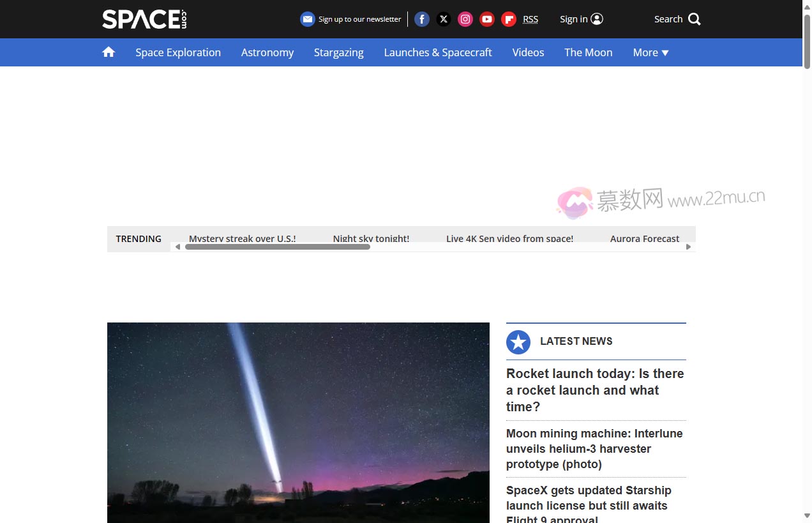Viewport: 812px width, 523px height.
Task: Visit the YouTube channel icon
Action: [x=486, y=19]
